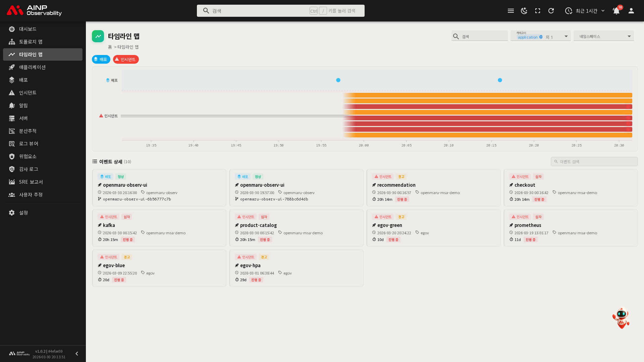
Task: Open user profile icon
Action: coord(631,11)
